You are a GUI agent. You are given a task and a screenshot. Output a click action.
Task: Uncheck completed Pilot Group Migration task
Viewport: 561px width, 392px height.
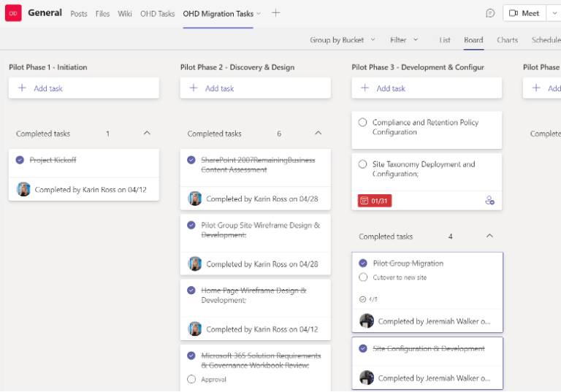pyautogui.click(x=363, y=264)
